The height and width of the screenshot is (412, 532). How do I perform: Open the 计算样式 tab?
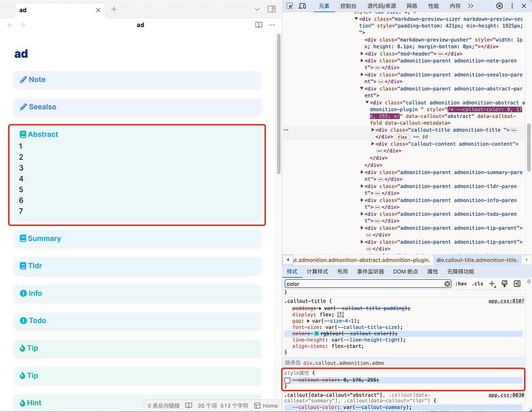(x=317, y=272)
